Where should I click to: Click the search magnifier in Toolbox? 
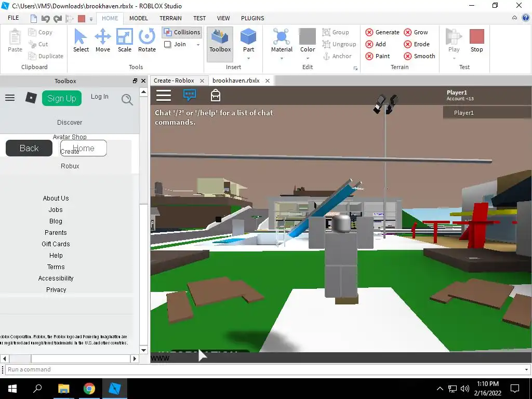(127, 99)
